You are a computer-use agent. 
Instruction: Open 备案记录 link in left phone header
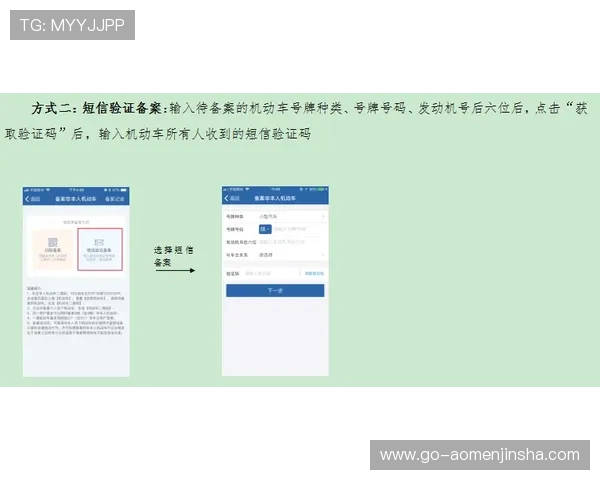114,199
